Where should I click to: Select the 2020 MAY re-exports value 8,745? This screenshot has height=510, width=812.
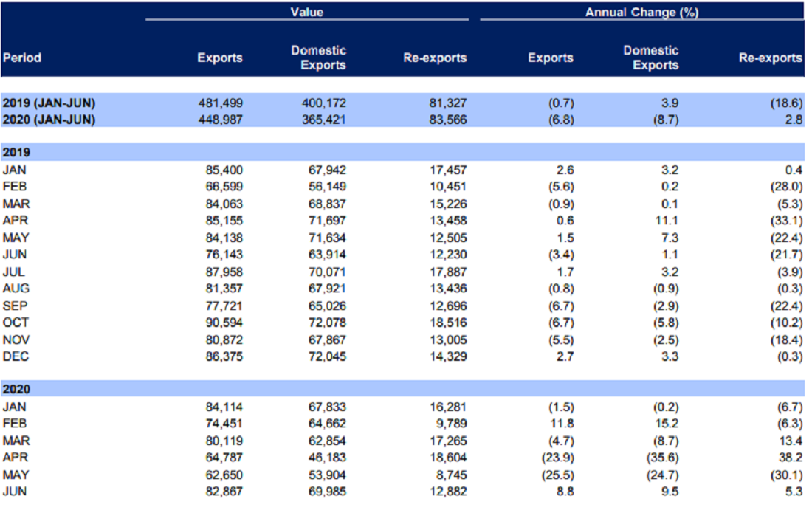(452, 475)
